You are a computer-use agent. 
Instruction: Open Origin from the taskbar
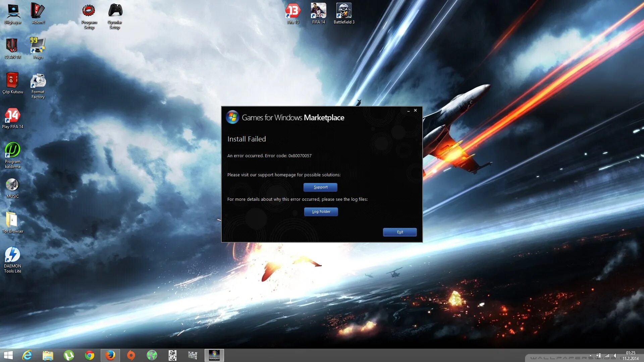131,355
